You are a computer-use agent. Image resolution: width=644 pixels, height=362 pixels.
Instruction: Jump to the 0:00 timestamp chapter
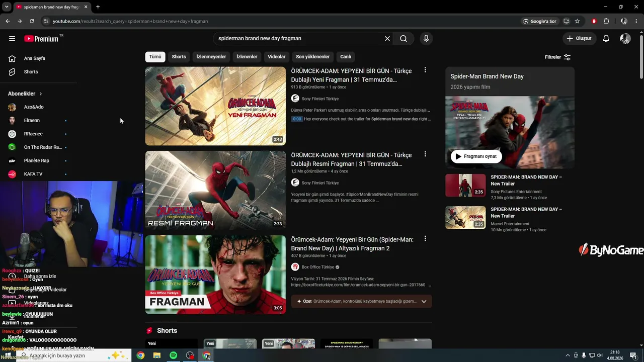[297, 119]
